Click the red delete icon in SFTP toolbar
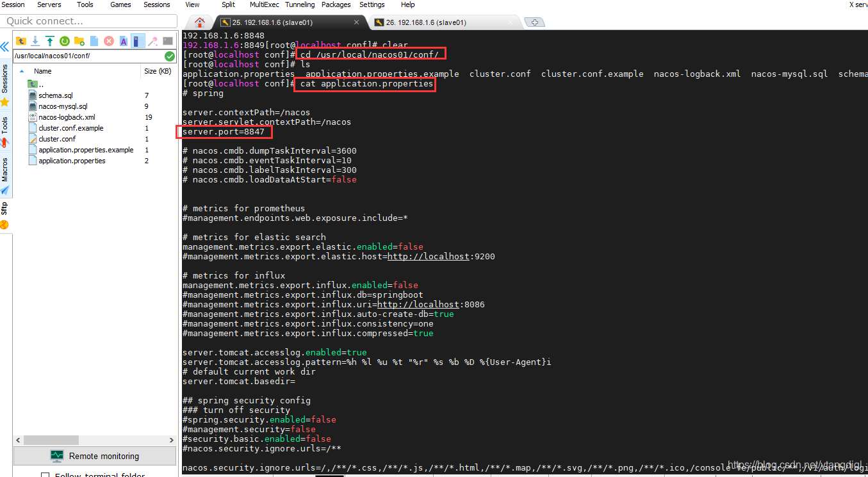The height and width of the screenshot is (477, 868). coord(109,41)
